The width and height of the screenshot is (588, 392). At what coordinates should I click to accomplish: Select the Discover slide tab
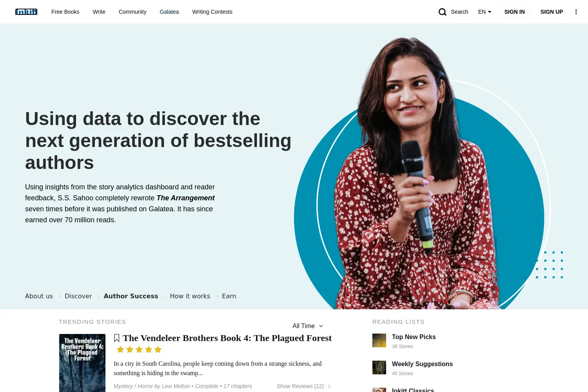click(x=78, y=296)
